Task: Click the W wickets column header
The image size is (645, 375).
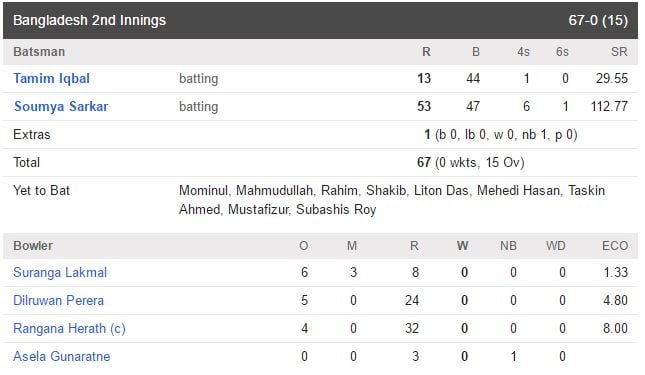Action: coord(462,246)
